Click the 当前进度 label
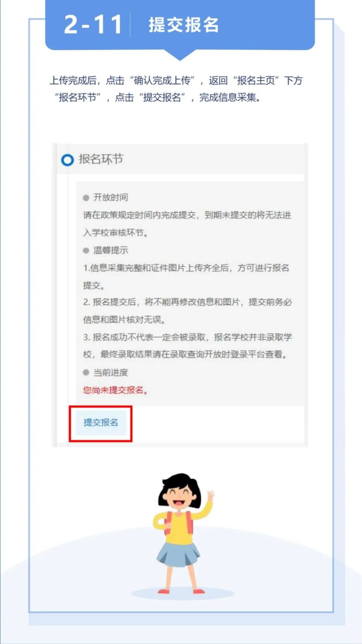This screenshot has height=644, width=362. 111,372
